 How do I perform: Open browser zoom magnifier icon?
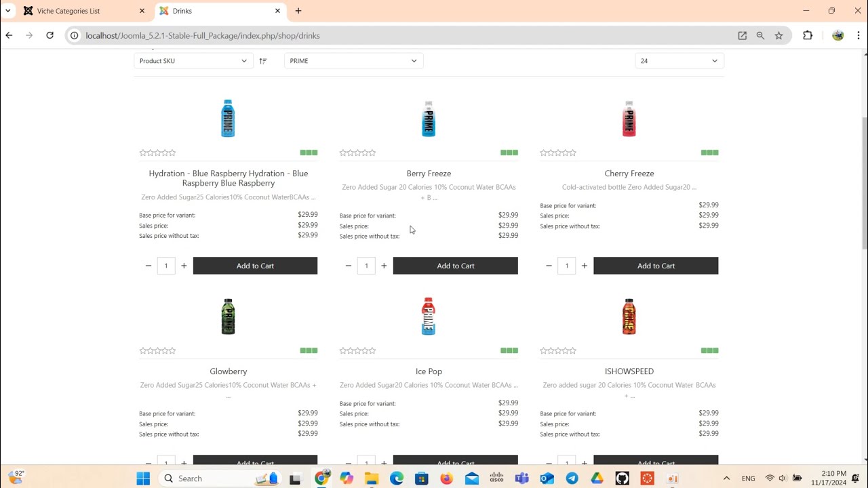pyautogui.click(x=760, y=35)
